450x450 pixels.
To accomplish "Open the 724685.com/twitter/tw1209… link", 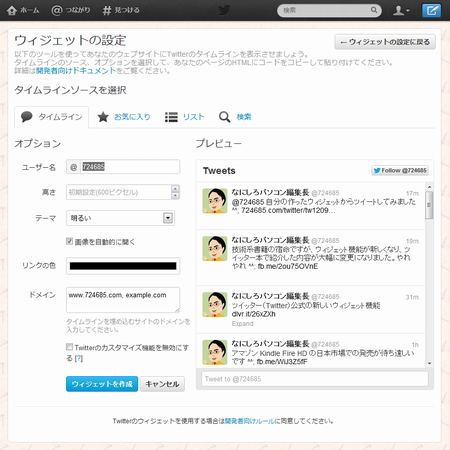I will (x=288, y=210).
